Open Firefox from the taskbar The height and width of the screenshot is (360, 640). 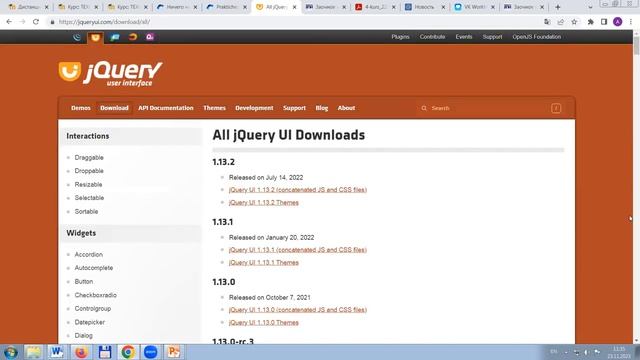81,352
